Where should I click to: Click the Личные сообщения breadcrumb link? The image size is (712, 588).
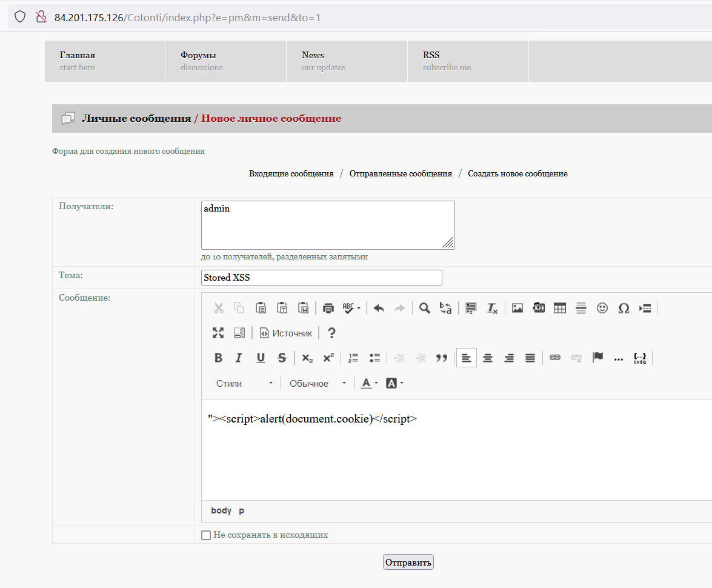(136, 118)
